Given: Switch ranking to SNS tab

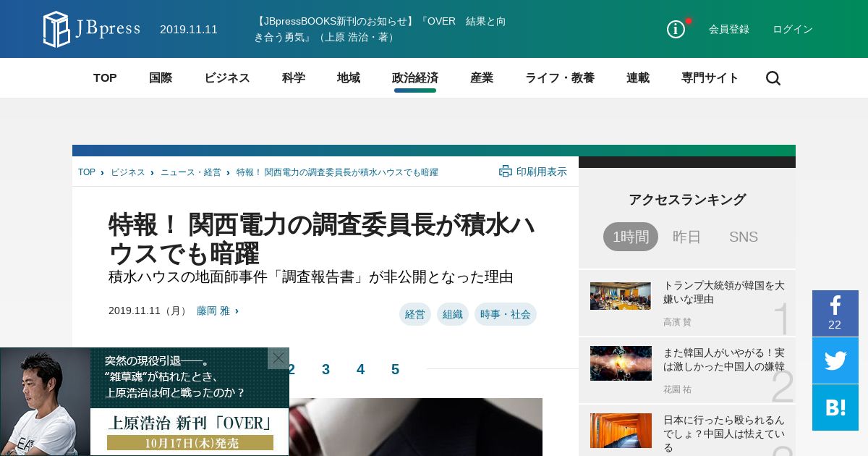Looking at the screenshot, I should tap(744, 237).
